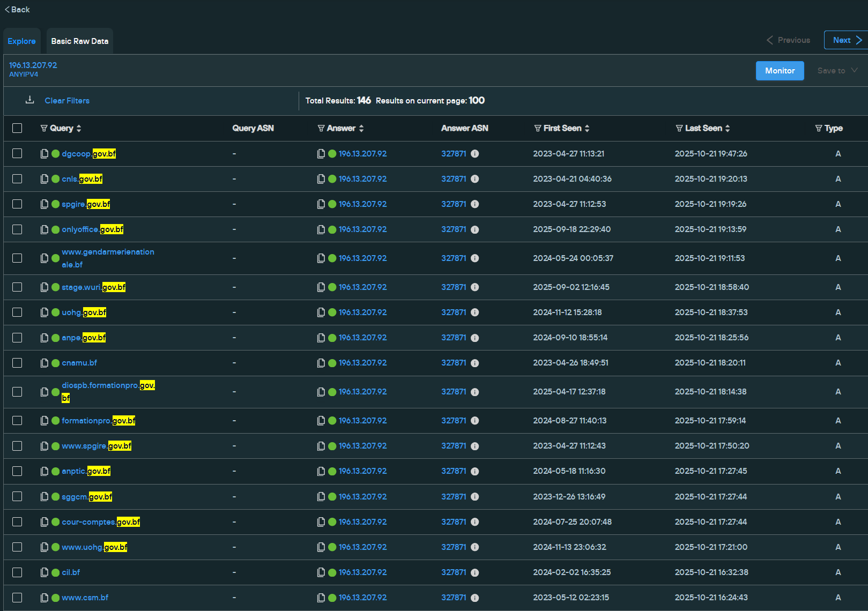
Task: Sort the table by Last Seen
Action: (x=728, y=128)
